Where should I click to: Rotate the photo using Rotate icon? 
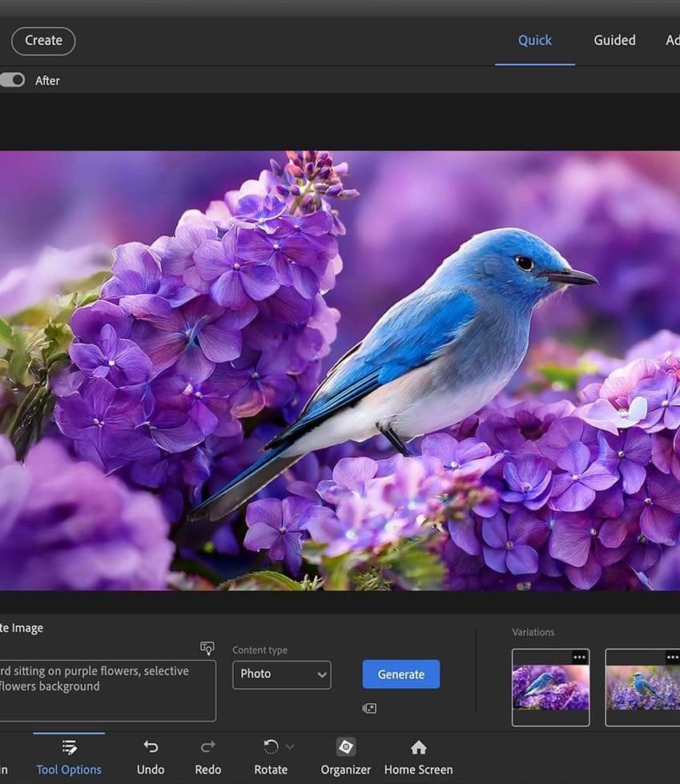pyautogui.click(x=272, y=747)
